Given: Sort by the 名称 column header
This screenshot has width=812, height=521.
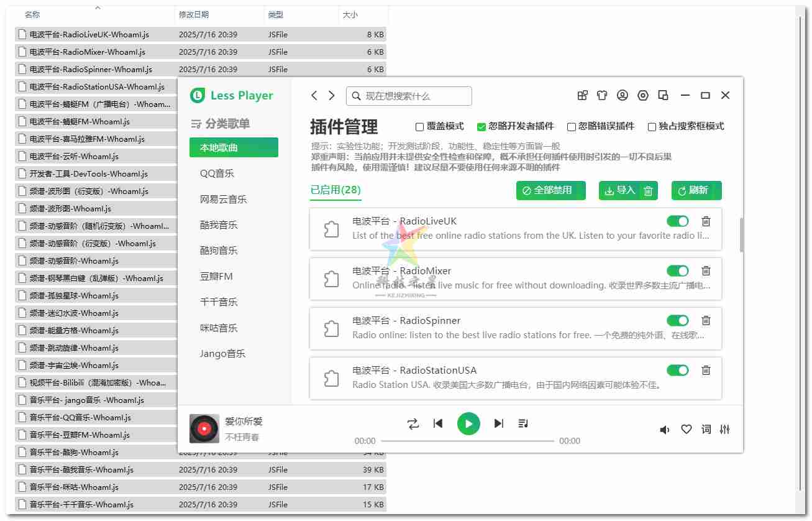Looking at the screenshot, I should click(32, 15).
